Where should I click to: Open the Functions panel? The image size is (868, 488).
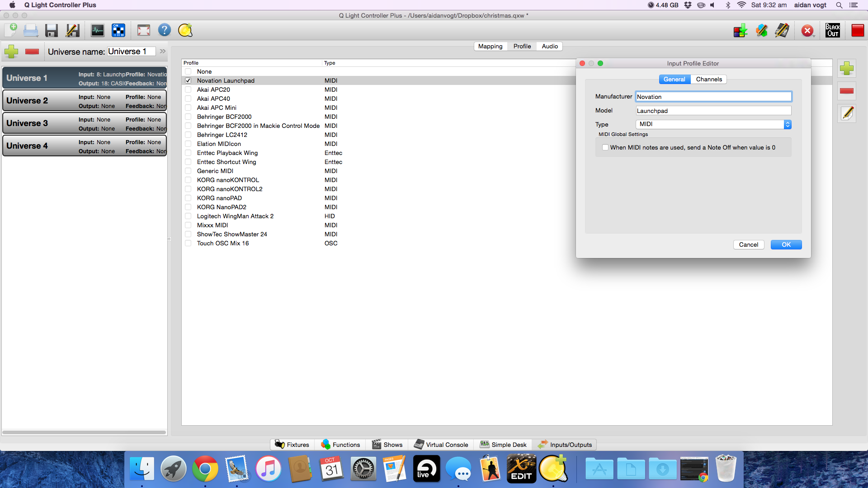click(x=340, y=445)
